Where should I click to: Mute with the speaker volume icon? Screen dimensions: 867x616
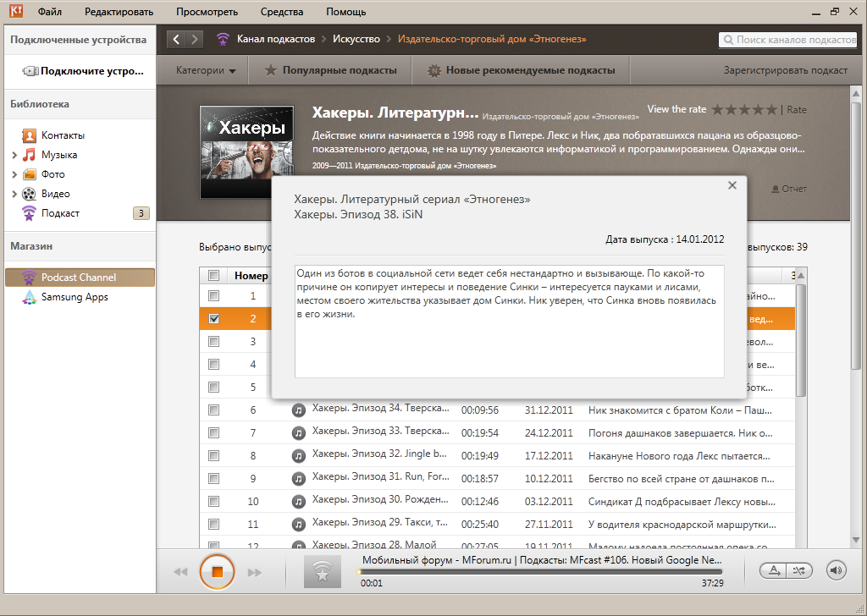tap(837, 570)
